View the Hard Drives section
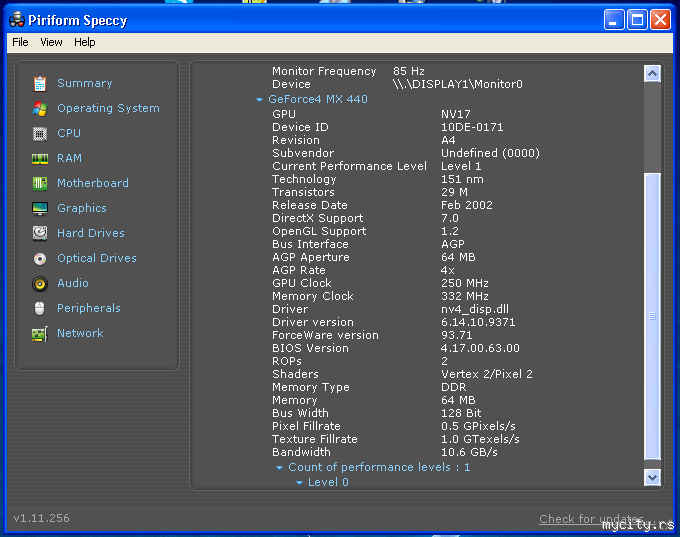Image resolution: width=680 pixels, height=537 pixels. 91,233
